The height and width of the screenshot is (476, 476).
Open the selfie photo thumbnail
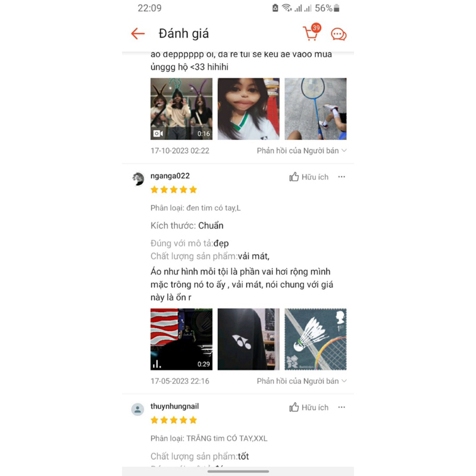pos(248,109)
